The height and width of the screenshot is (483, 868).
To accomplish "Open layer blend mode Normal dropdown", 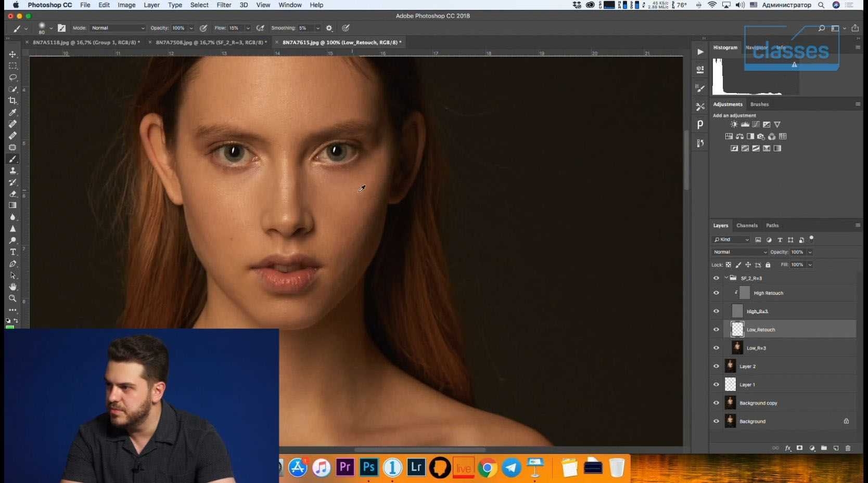I will (740, 252).
